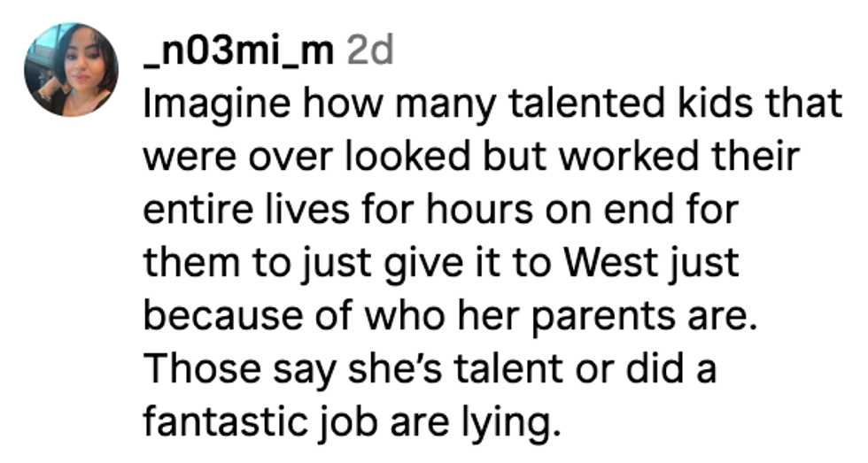Viewport: 868px width, 463px height.
Task: Open the _n03mi_m username profile link
Action: pyautogui.click(x=238, y=52)
